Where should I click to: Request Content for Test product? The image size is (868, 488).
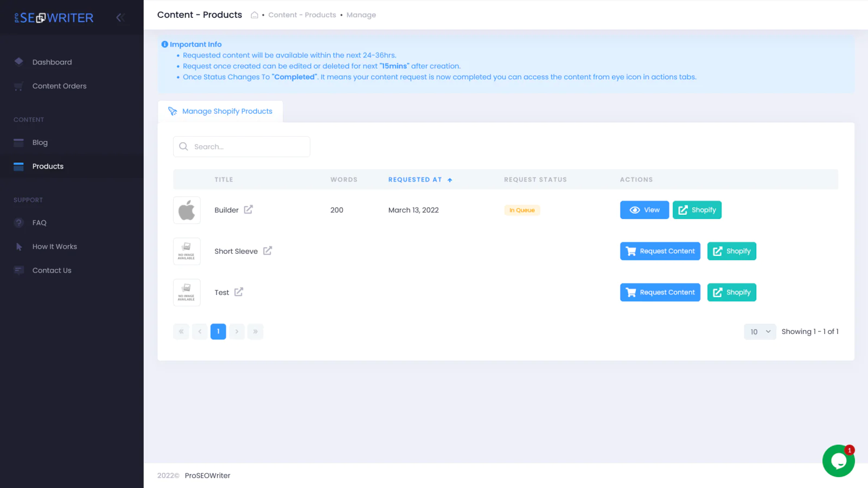coord(660,292)
